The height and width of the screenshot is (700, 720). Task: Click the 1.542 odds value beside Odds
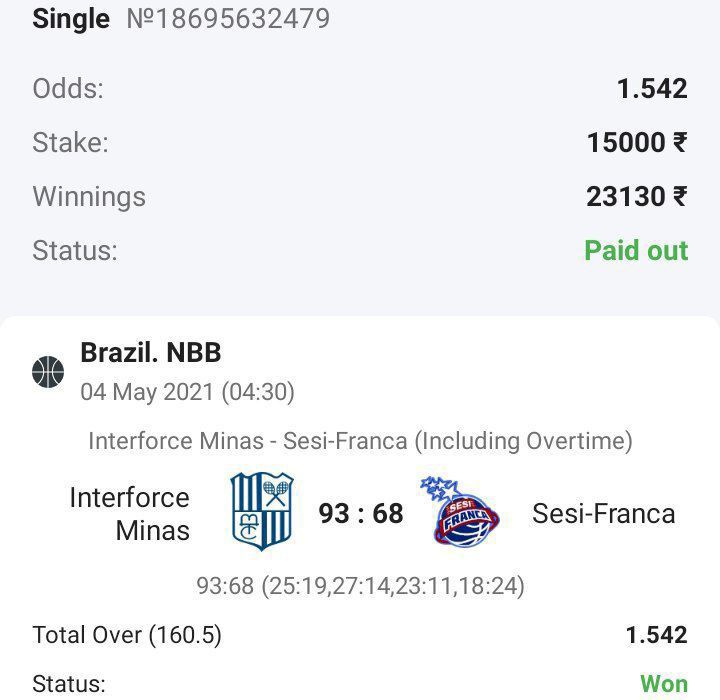point(652,89)
